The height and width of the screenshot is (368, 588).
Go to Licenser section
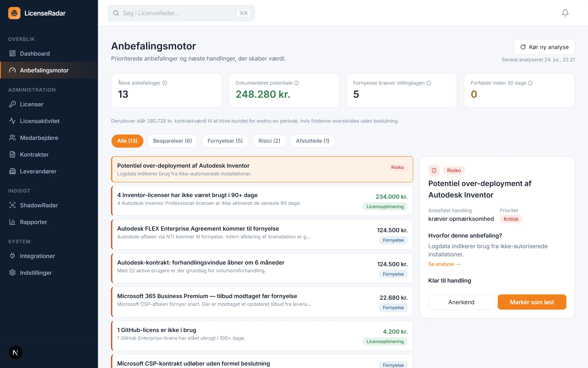tap(49, 104)
